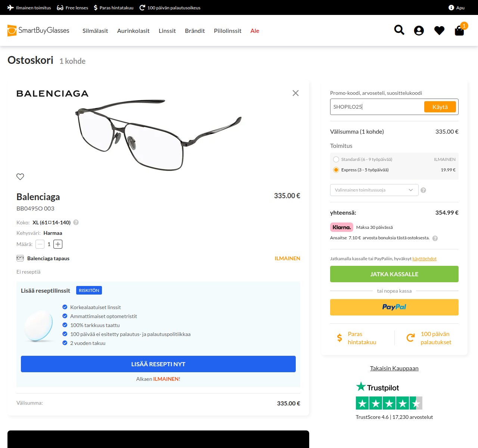Viewport: 478px width, 448px height.
Task: Decrease quantity with minus button
Action: (x=40, y=244)
